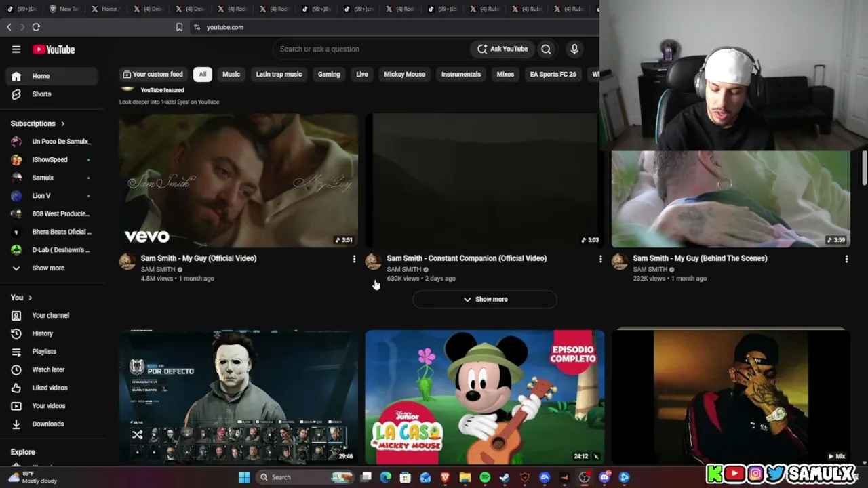Open the YouTube guide hamburger menu

click(16, 49)
